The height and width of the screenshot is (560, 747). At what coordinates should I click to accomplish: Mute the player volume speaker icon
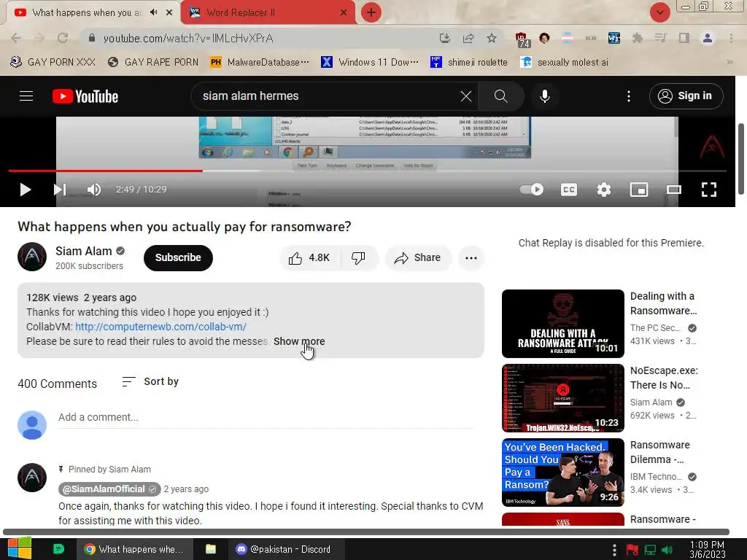click(94, 190)
